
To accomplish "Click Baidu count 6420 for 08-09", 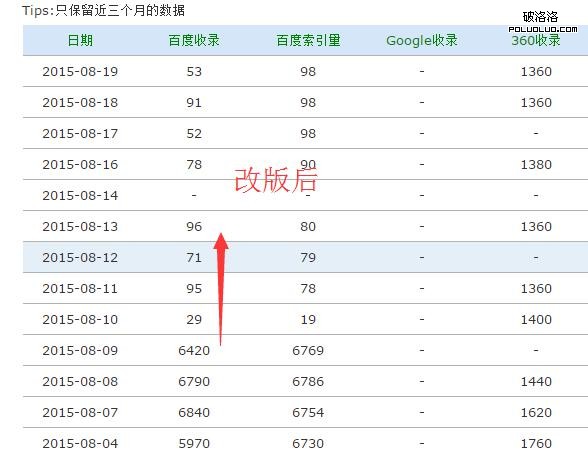I will point(194,350).
